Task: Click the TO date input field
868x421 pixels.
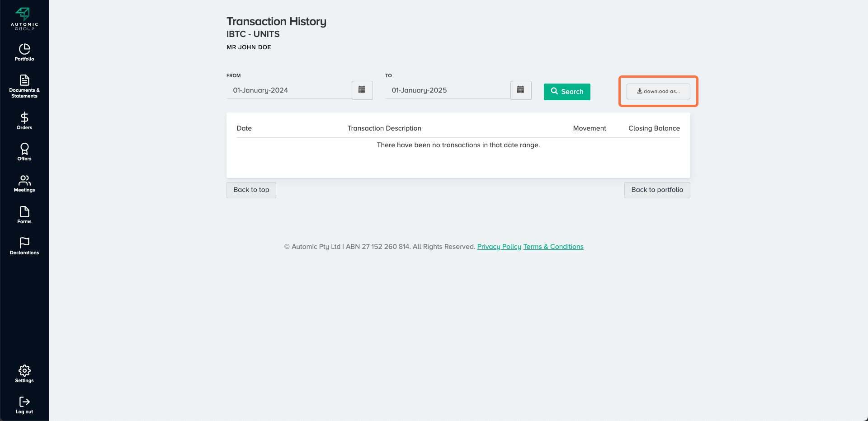Action: click(448, 90)
